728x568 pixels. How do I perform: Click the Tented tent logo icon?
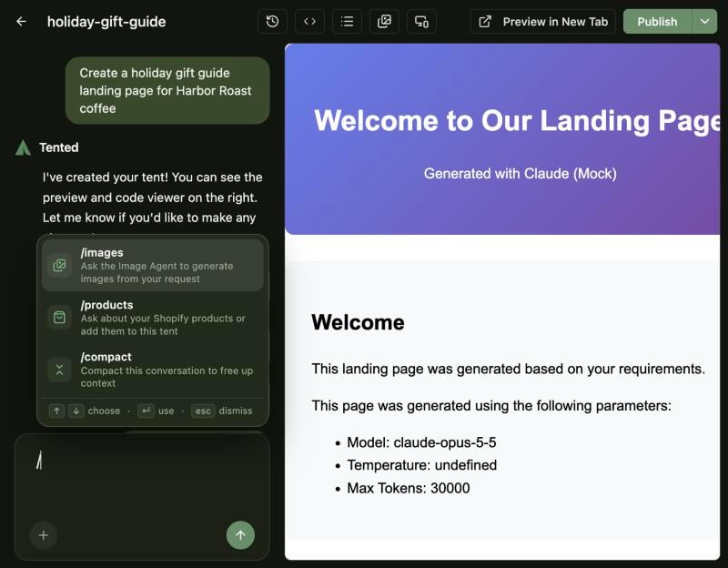coord(23,147)
